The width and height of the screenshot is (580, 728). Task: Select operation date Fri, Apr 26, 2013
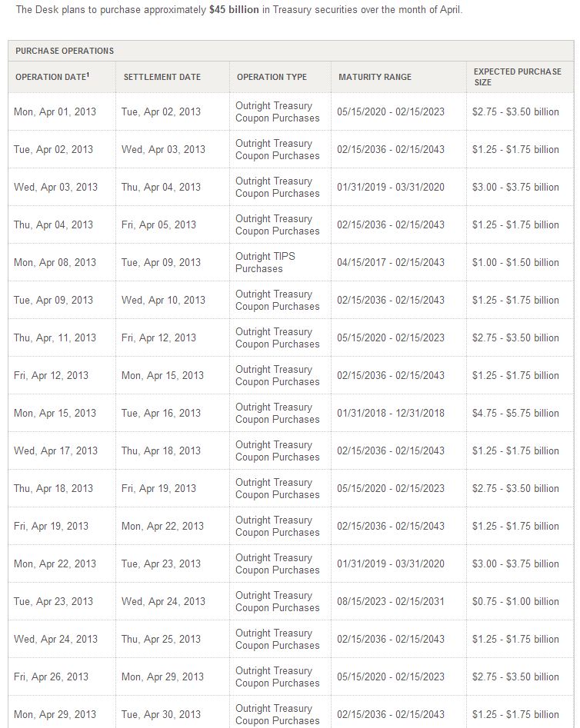(x=51, y=676)
